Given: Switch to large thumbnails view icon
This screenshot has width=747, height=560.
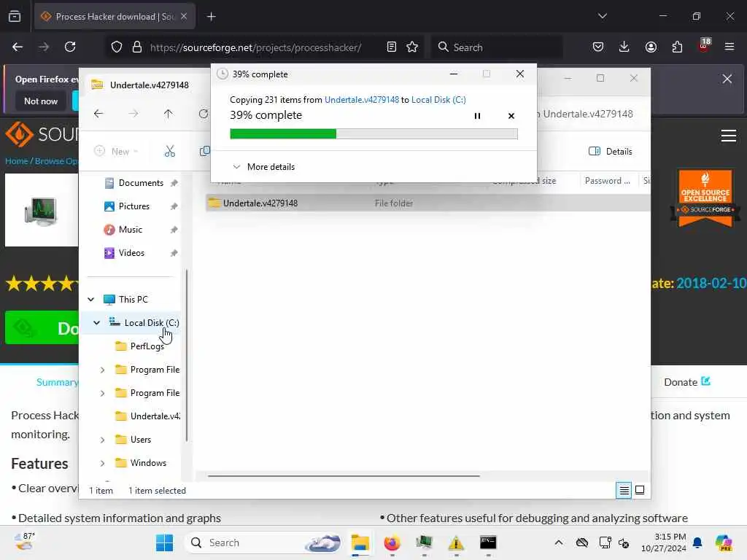Looking at the screenshot, I should (x=640, y=490).
